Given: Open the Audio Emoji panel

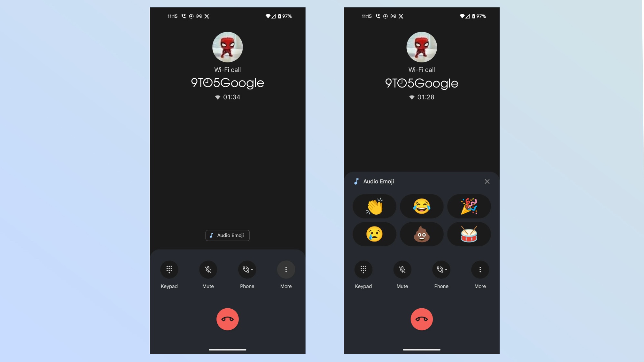Looking at the screenshot, I should 227,235.
